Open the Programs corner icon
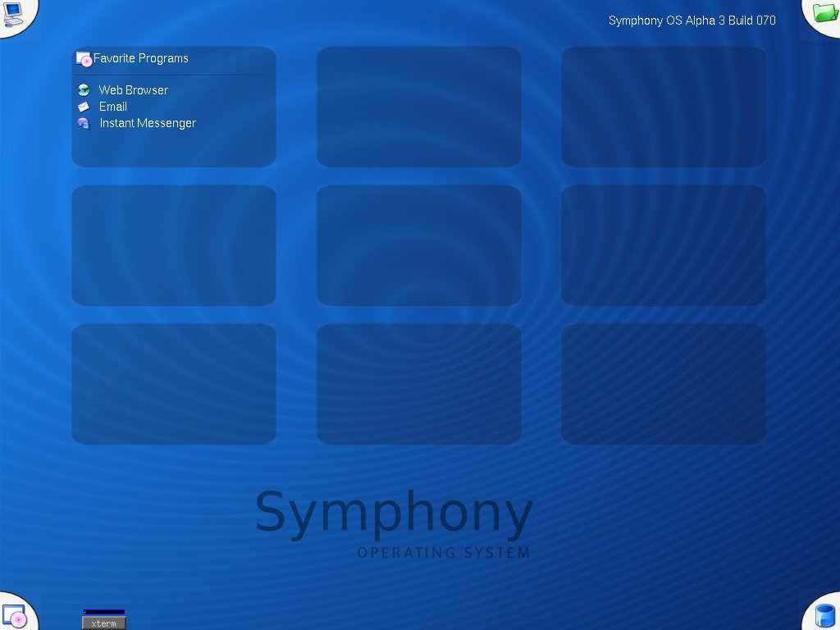 tap(14, 616)
